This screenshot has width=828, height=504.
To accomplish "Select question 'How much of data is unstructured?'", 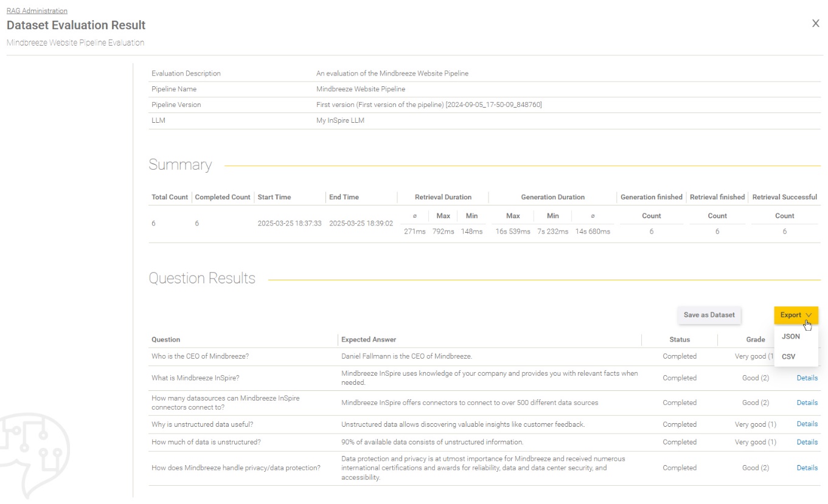I will click(x=206, y=442).
